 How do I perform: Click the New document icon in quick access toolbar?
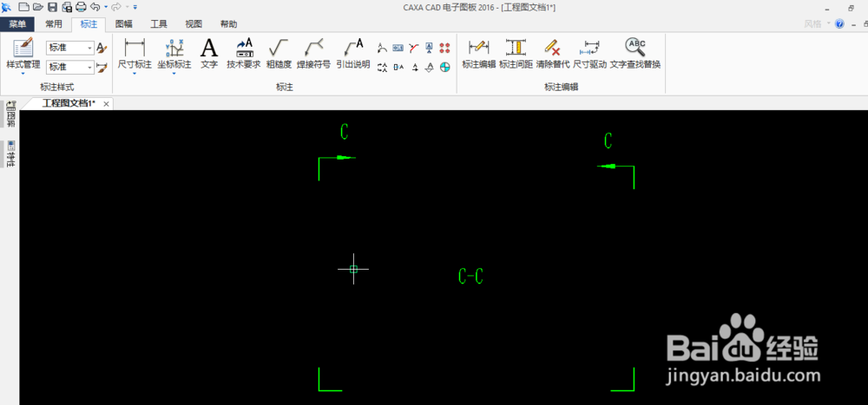coord(23,7)
